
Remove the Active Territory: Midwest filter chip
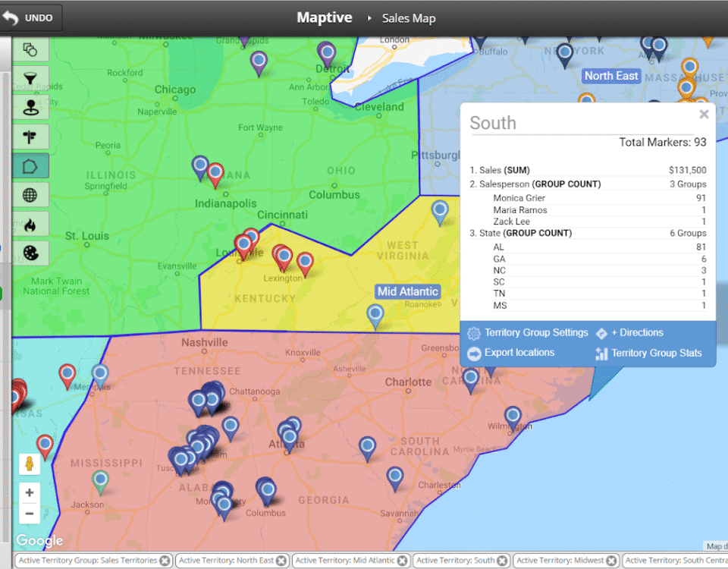(x=611, y=560)
